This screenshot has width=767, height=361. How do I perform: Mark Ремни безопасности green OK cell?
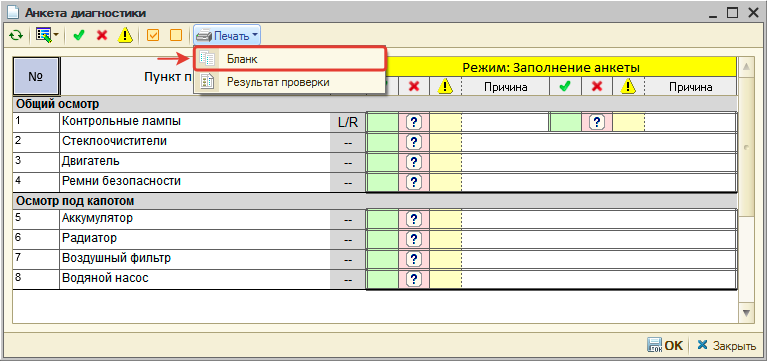(x=382, y=182)
